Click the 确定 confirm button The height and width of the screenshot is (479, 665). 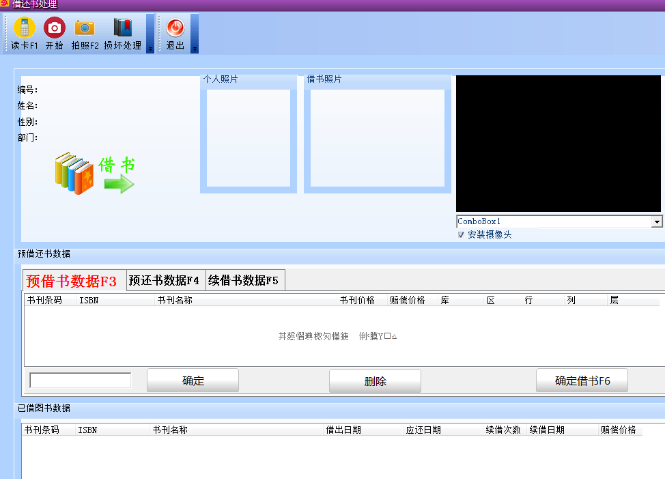point(192,380)
